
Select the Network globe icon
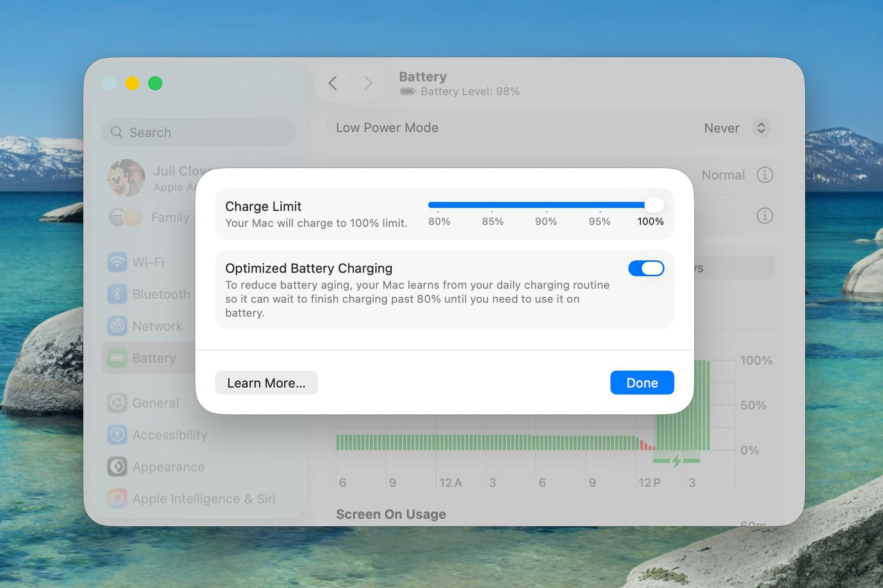pyautogui.click(x=117, y=326)
